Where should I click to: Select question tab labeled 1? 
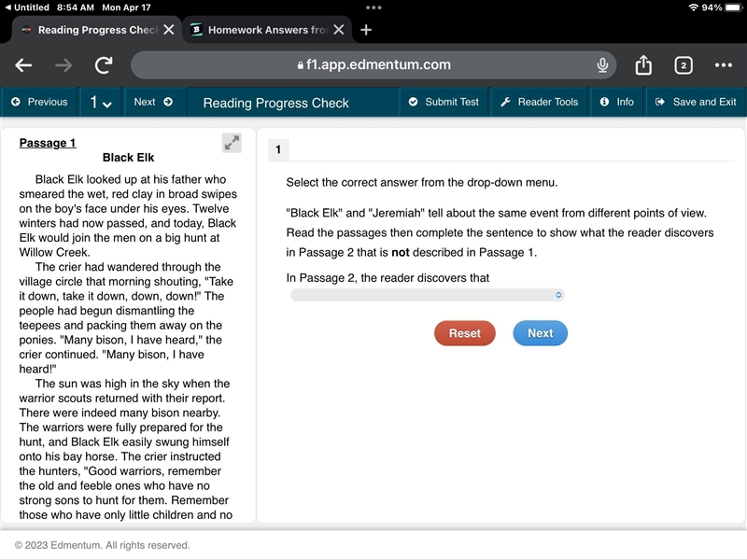tap(278, 150)
